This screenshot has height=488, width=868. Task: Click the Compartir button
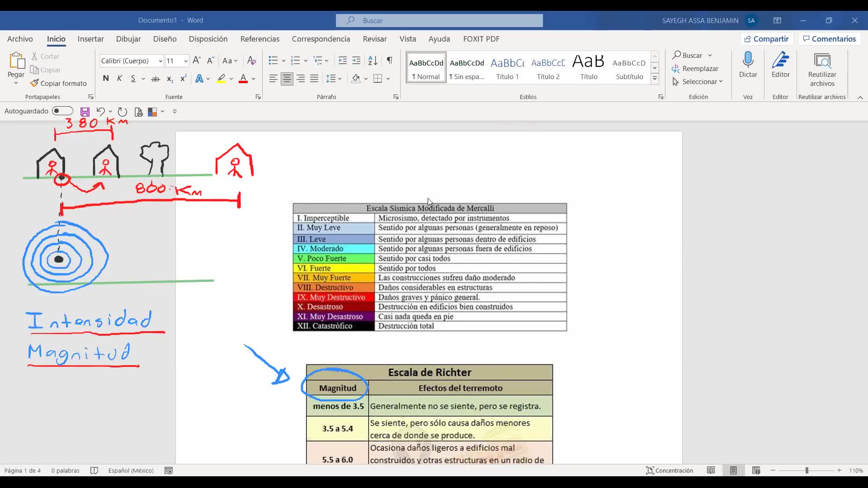coord(766,39)
